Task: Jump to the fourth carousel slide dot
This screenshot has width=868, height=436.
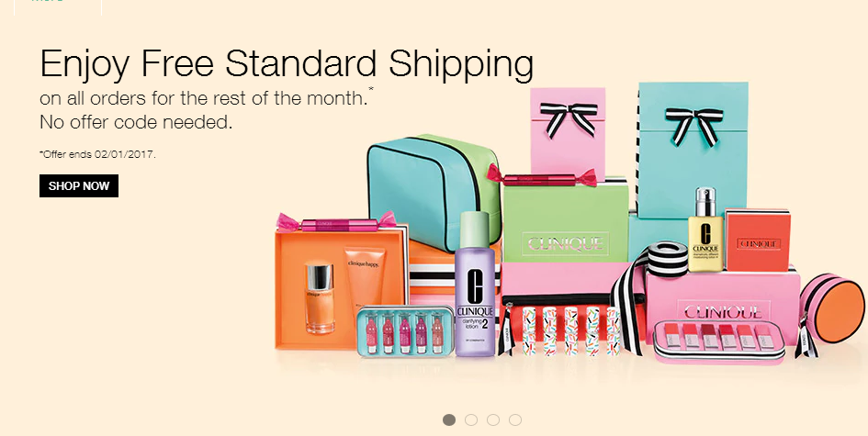Action: pos(515,420)
